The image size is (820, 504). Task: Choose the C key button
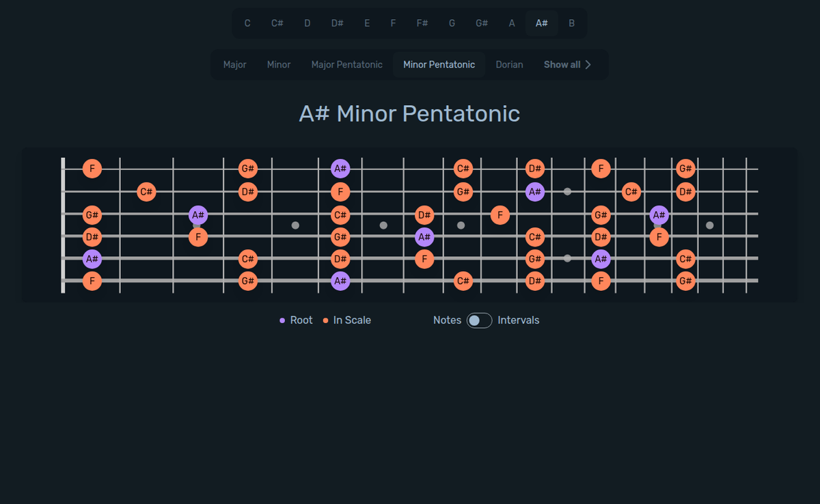click(x=247, y=23)
